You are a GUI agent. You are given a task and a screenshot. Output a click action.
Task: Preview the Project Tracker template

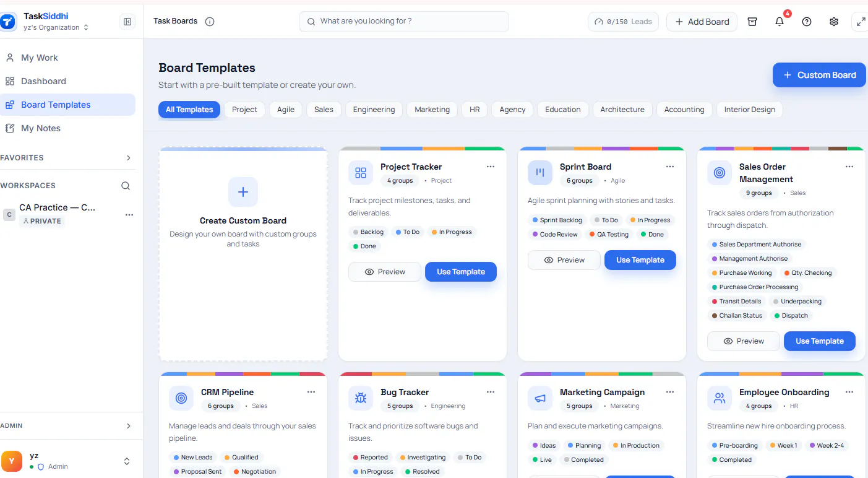(x=384, y=272)
